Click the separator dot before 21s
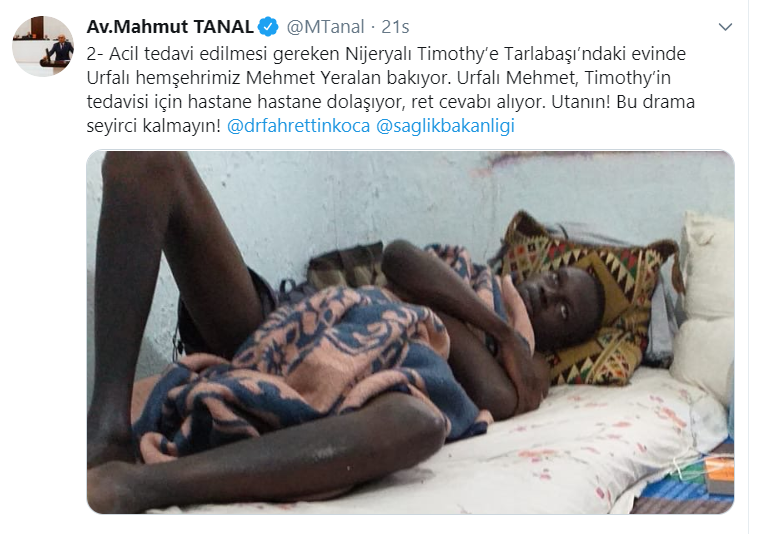771x534 pixels. pos(373,27)
